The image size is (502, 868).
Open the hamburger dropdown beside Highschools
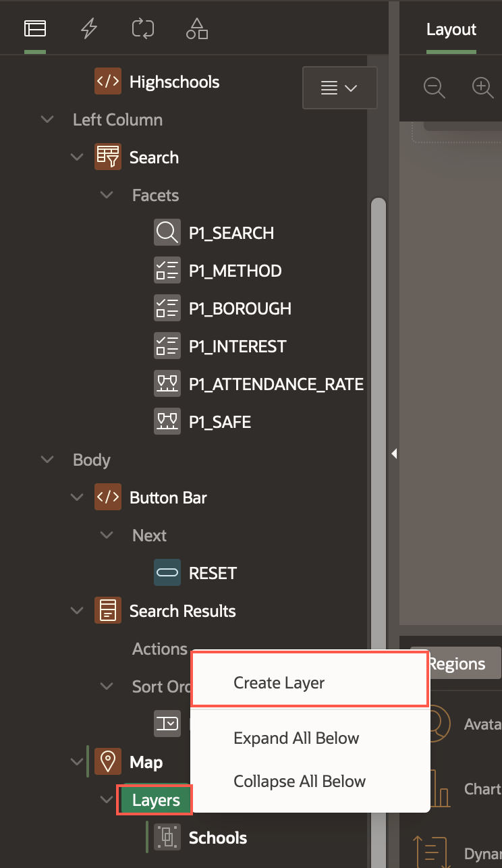tap(339, 88)
